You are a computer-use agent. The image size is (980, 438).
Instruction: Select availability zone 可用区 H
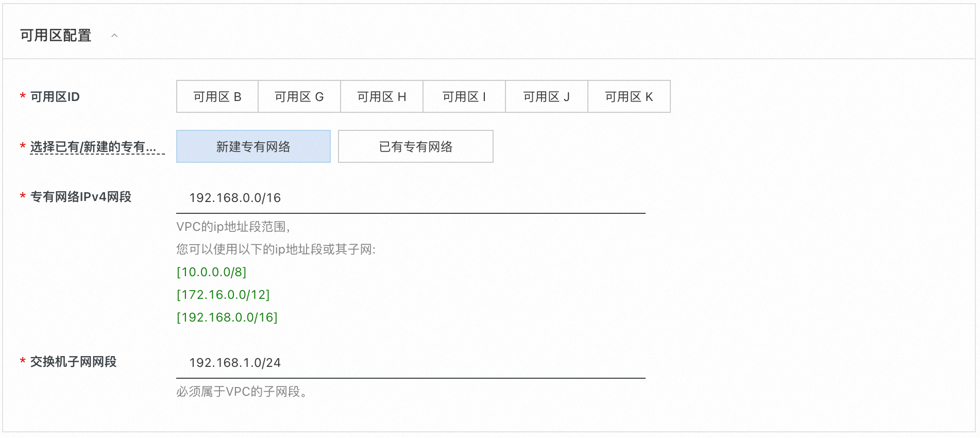382,96
